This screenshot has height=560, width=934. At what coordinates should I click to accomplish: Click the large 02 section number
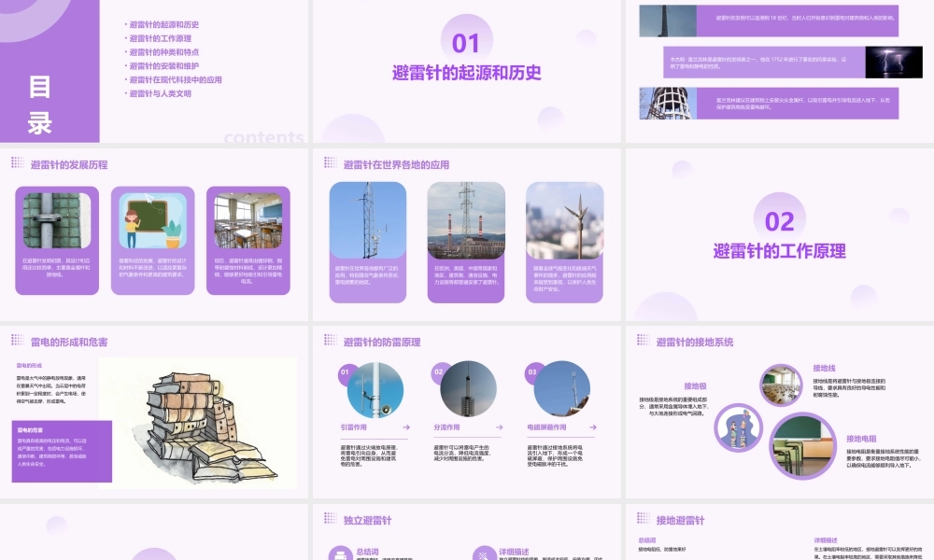[x=779, y=221]
